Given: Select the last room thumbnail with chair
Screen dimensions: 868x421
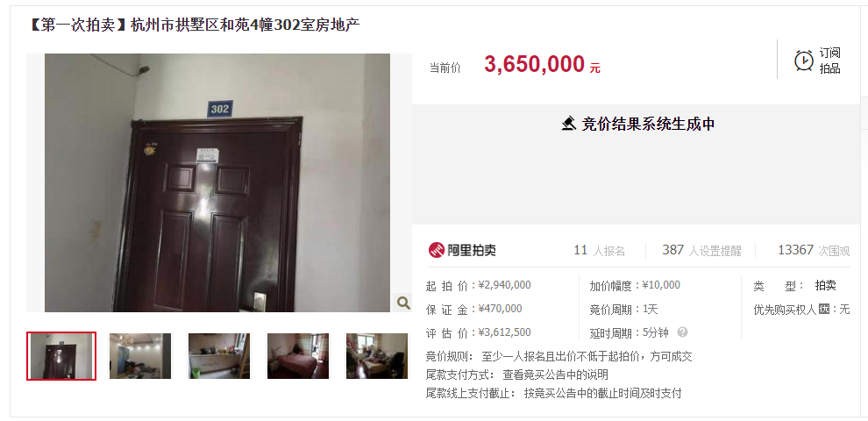Looking at the screenshot, I should tap(377, 355).
